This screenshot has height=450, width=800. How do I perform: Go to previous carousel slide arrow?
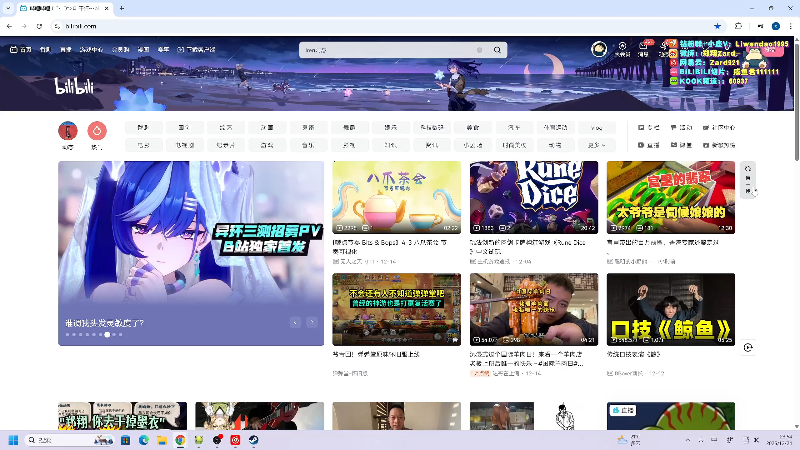point(295,322)
